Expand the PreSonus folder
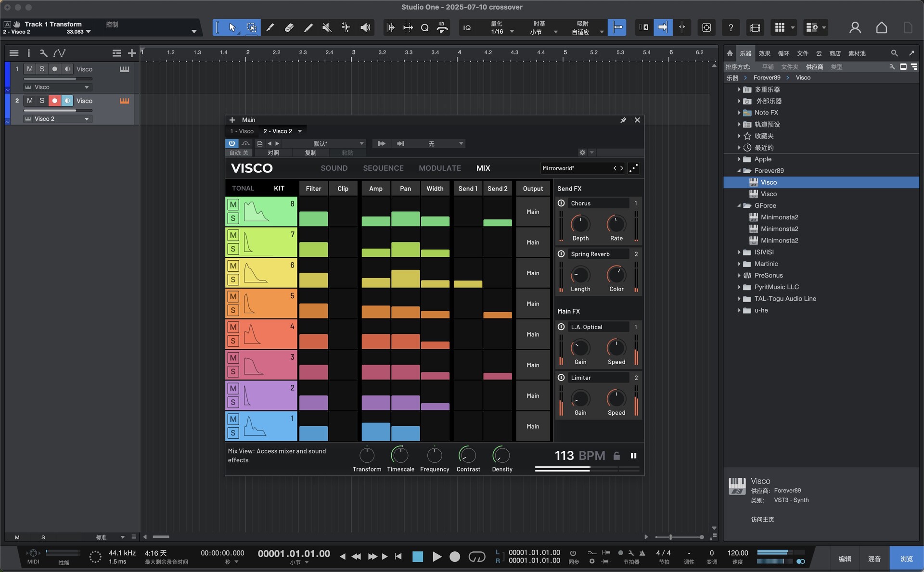 tap(739, 276)
